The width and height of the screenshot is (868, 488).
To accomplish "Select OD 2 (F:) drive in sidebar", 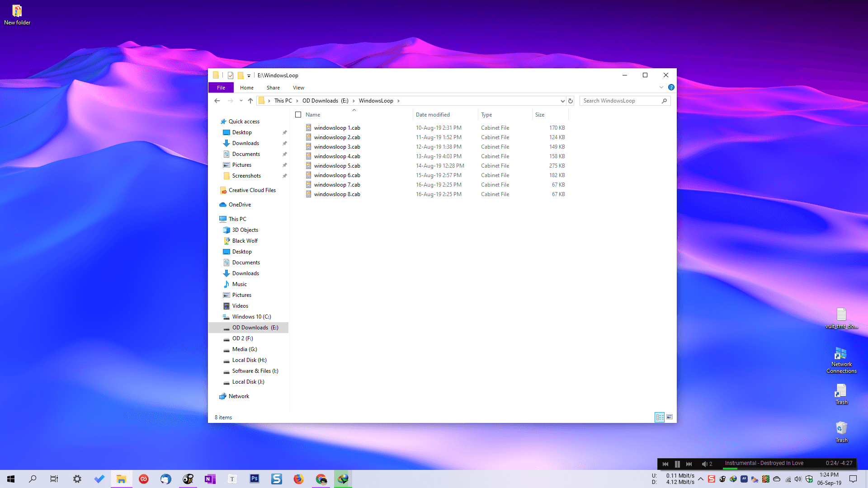I will pos(242,338).
